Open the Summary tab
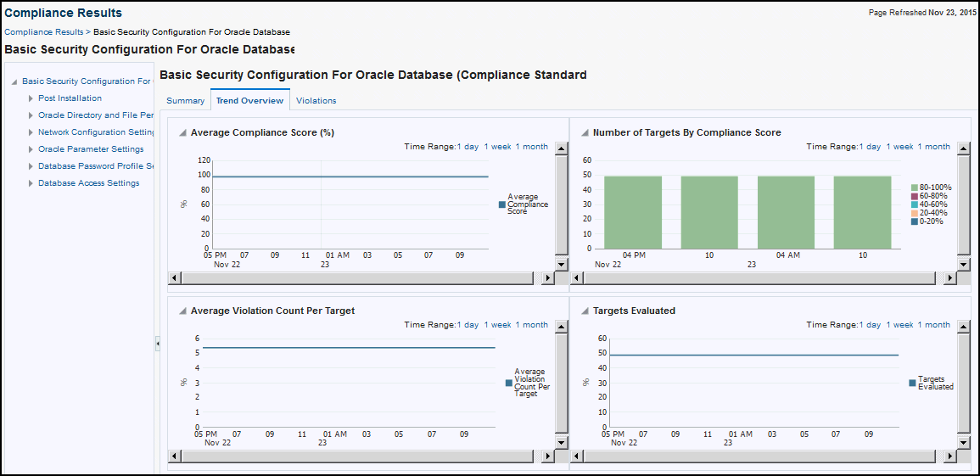Viewport: 980px width, 476px height. tap(185, 101)
